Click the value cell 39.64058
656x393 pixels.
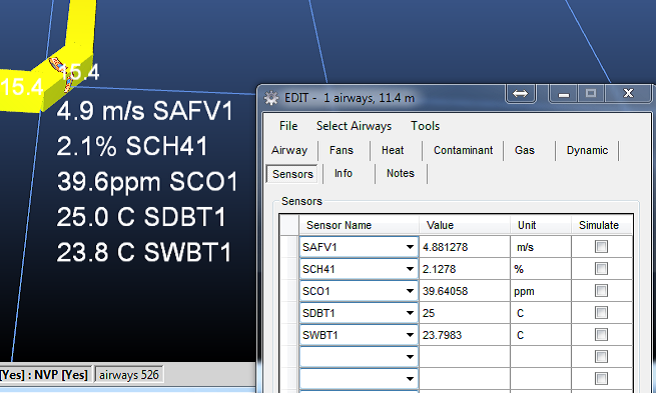(x=464, y=291)
